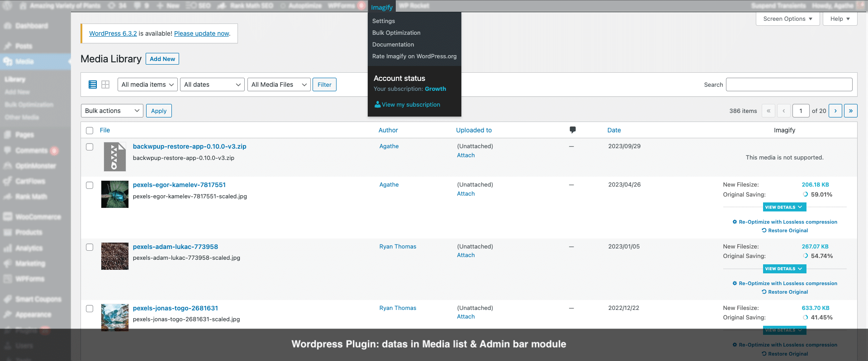Viewport: 868px width, 361px height.
Task: Open All Media Files dropdown
Action: (x=279, y=84)
